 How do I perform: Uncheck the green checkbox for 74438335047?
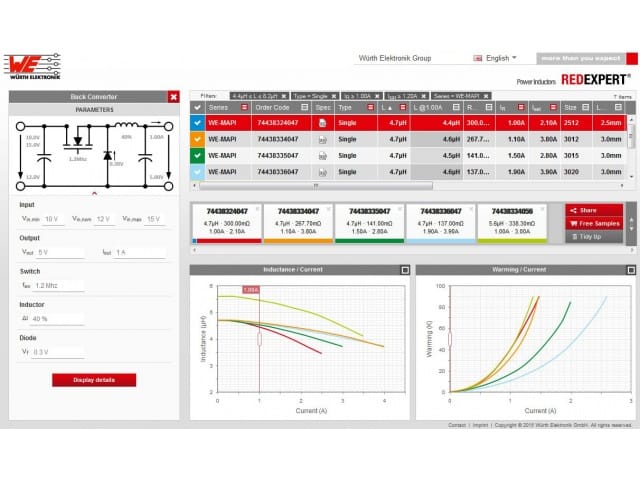[x=198, y=156]
